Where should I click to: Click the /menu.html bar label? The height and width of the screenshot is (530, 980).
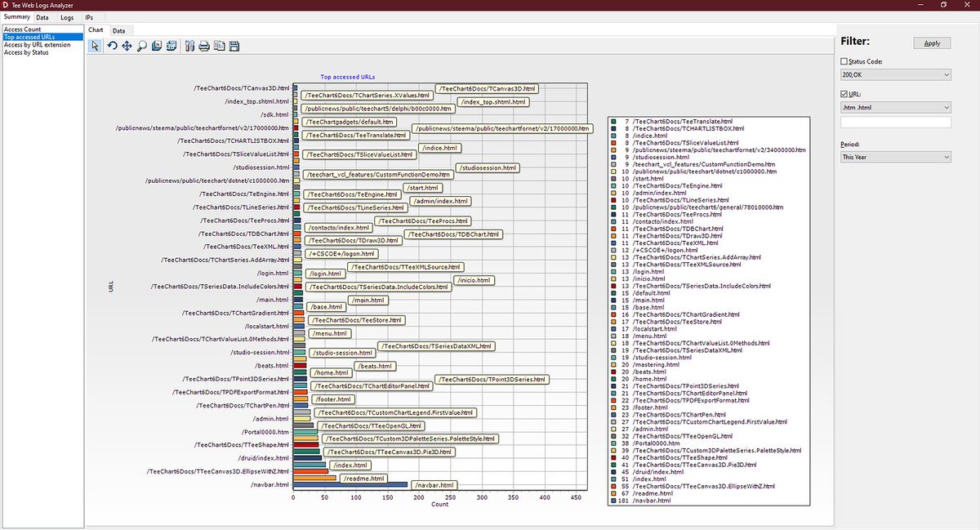[328, 333]
